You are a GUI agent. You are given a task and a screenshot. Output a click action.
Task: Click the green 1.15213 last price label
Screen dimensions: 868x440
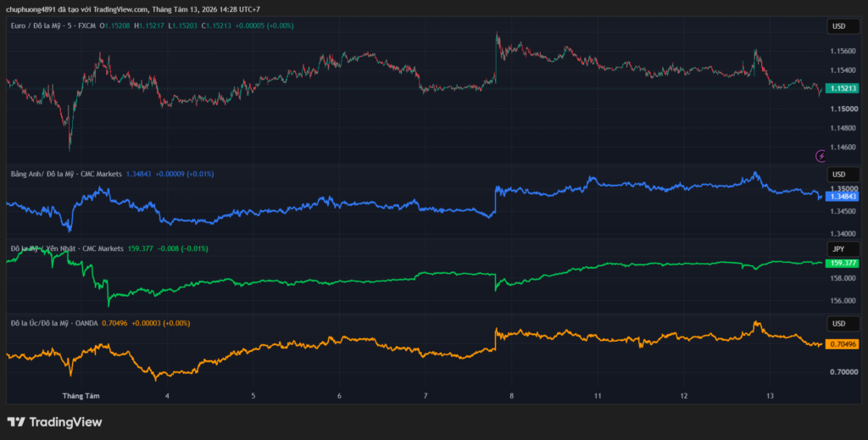coord(842,88)
